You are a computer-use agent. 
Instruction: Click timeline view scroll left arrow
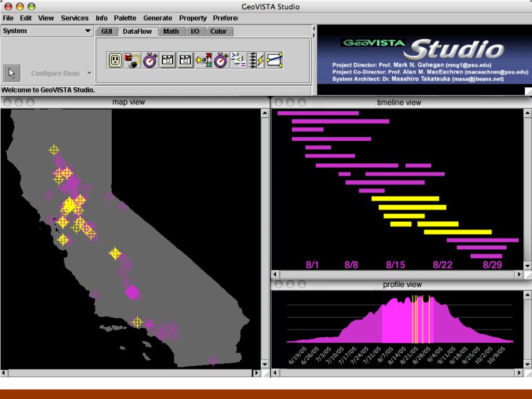click(x=275, y=274)
